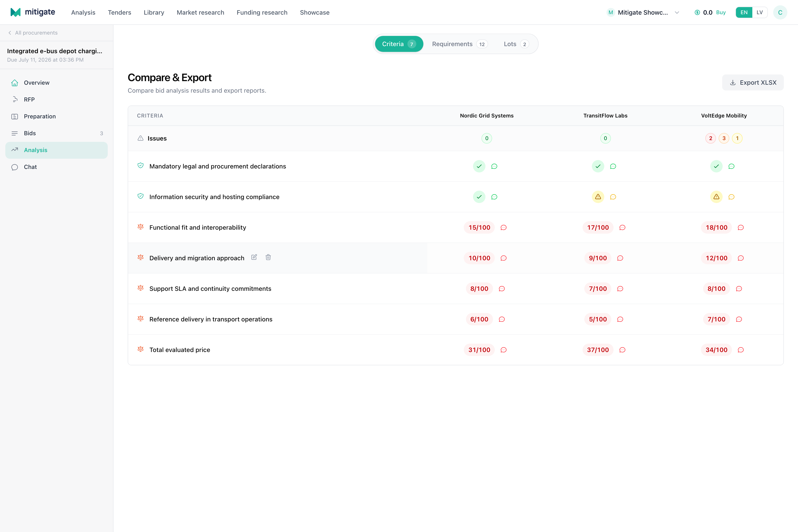
Task: Click TransitFlow score 7/100 for Support SLA
Action: tap(598, 289)
